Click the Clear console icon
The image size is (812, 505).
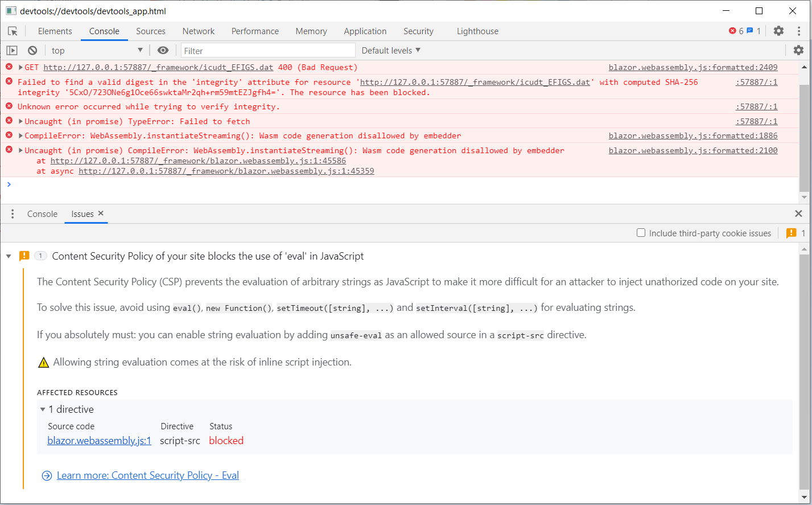pos(32,50)
